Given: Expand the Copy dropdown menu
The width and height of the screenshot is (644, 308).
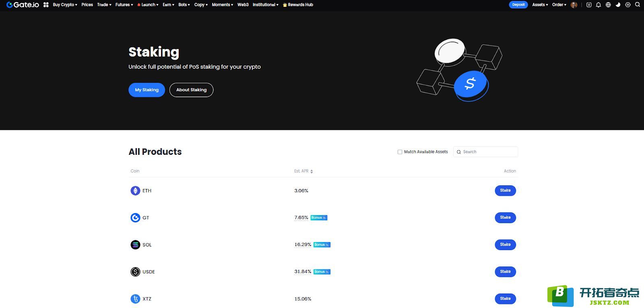Looking at the screenshot, I should coord(201,5).
